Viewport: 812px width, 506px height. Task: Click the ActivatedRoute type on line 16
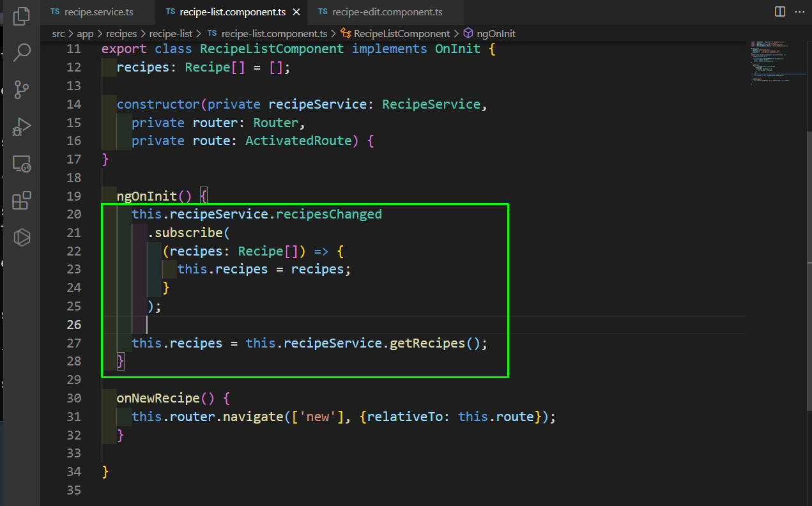pyautogui.click(x=298, y=141)
